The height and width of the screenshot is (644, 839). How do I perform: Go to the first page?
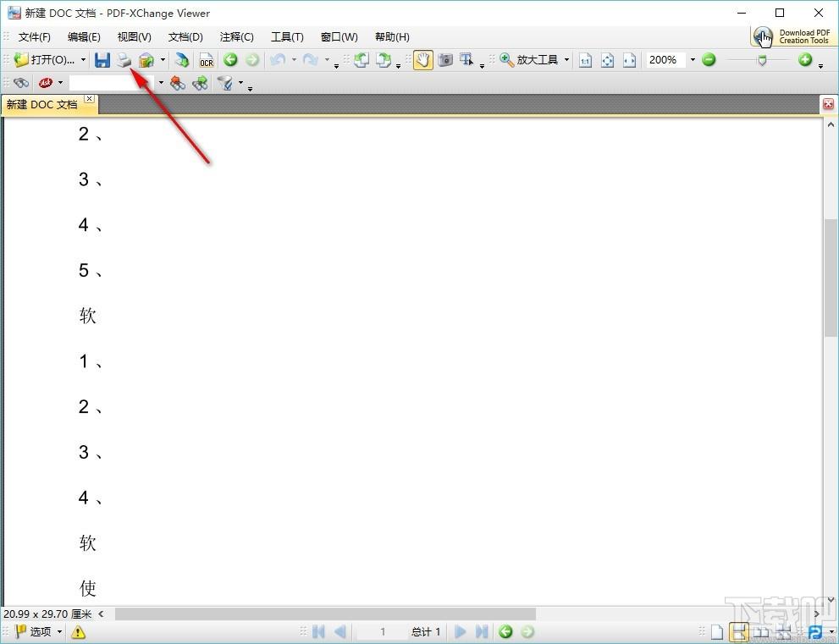click(318, 631)
